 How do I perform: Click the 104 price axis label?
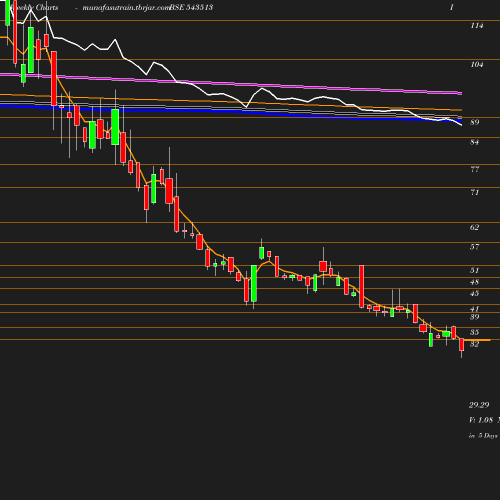(477, 64)
